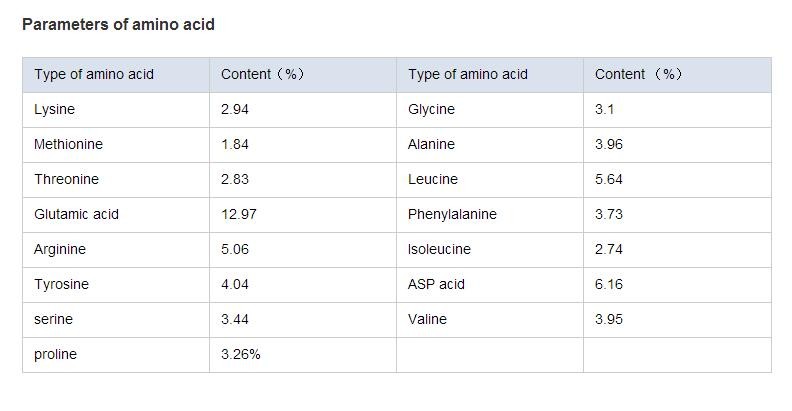
Task: Click the 12.97 content value
Action: pos(238,214)
